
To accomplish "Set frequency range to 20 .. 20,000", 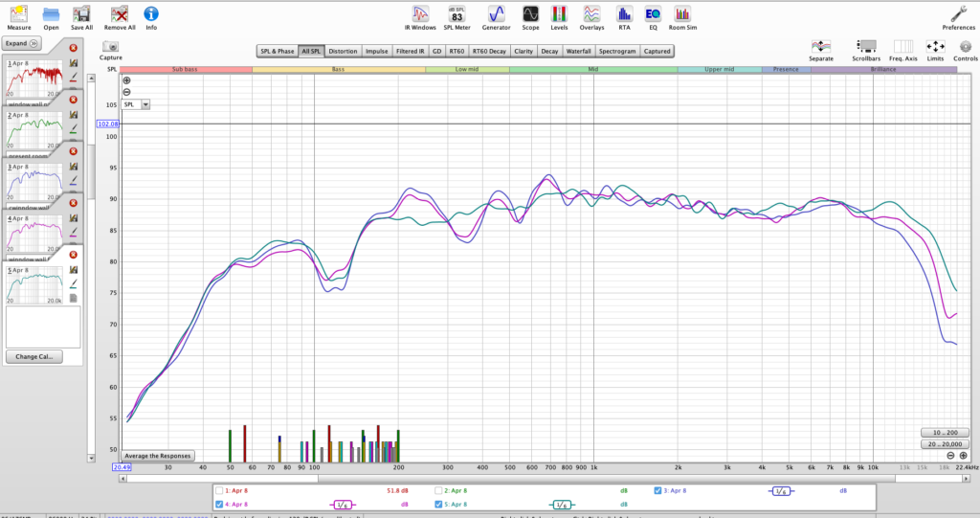I will coord(943,444).
